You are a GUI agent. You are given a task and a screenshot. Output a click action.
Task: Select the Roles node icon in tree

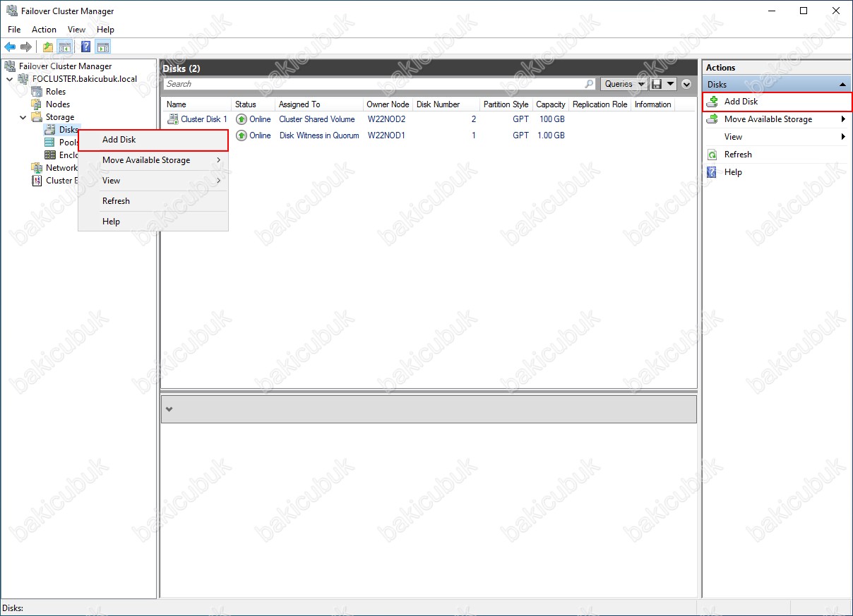(37, 92)
